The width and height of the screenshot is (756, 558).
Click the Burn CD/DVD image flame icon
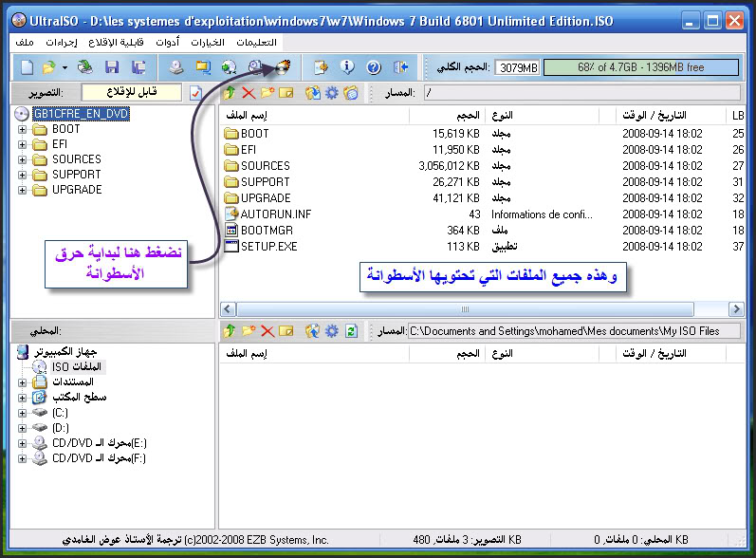coord(283,67)
